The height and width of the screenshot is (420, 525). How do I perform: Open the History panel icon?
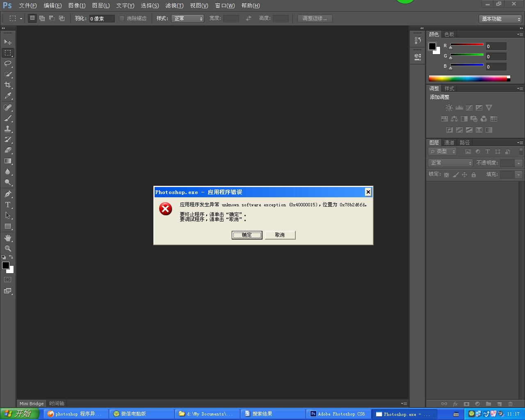pyautogui.click(x=418, y=40)
